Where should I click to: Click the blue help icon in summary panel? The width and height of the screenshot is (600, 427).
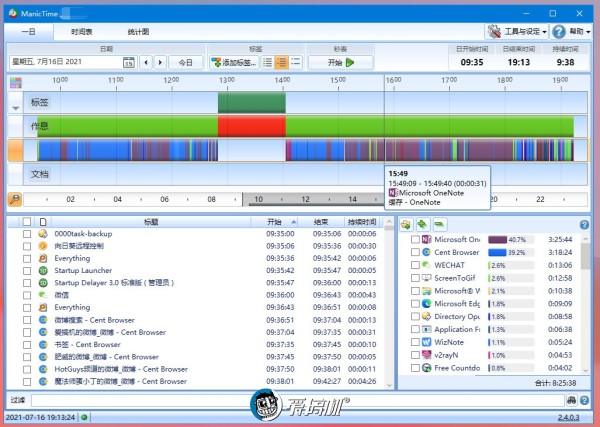click(584, 225)
